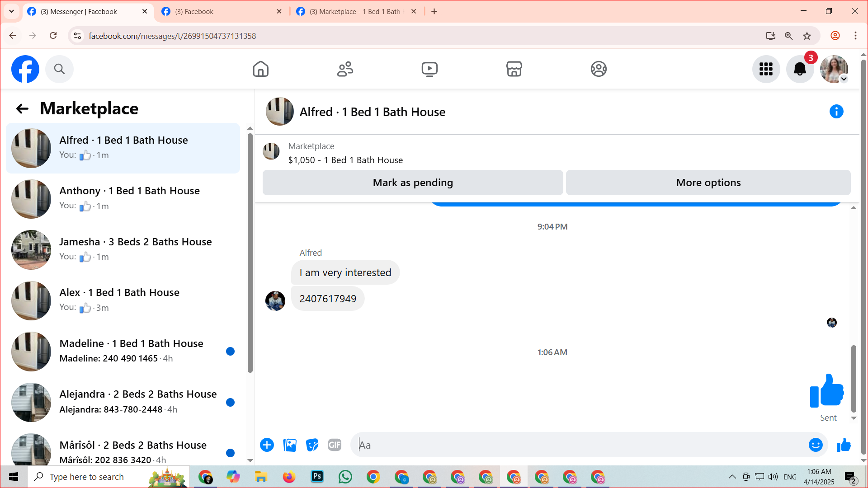The width and height of the screenshot is (868, 488).
Task: Click the More options button
Action: [708, 183]
